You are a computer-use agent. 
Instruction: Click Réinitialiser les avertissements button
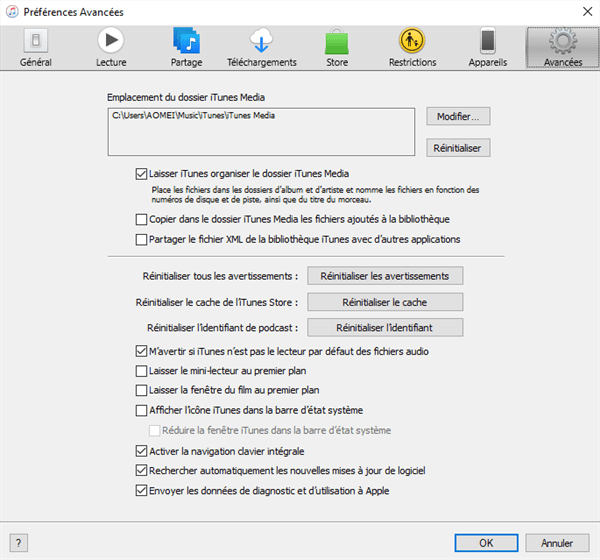point(385,276)
